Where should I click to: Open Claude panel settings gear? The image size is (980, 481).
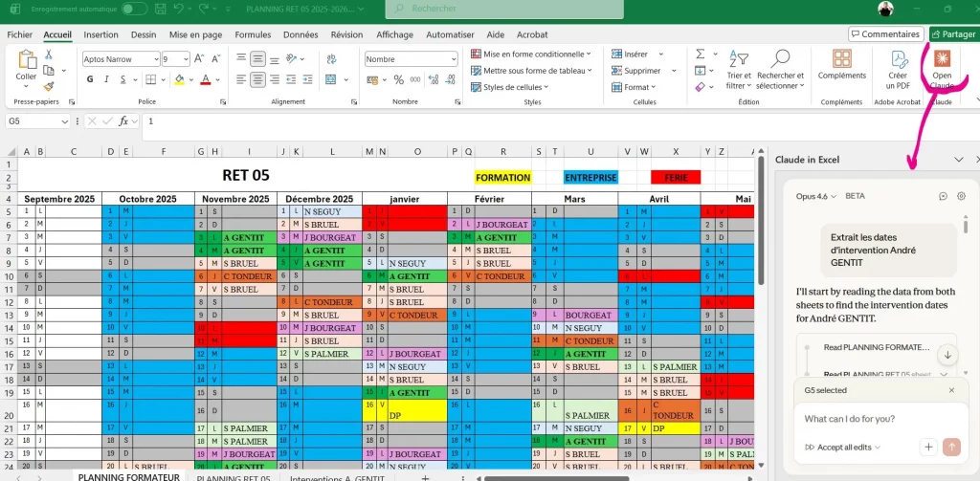point(962,196)
